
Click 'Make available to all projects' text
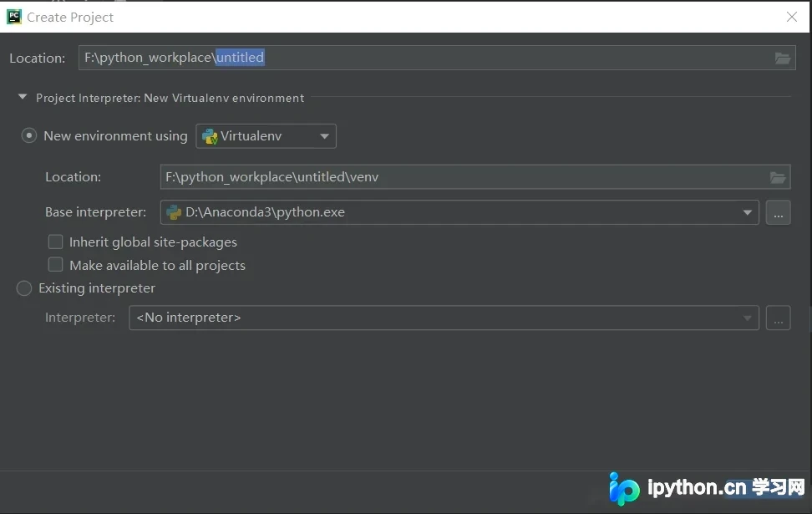(157, 265)
